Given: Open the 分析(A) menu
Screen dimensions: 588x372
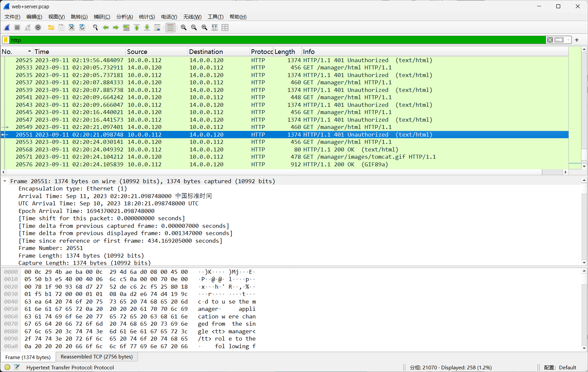Looking at the screenshot, I should (125, 17).
